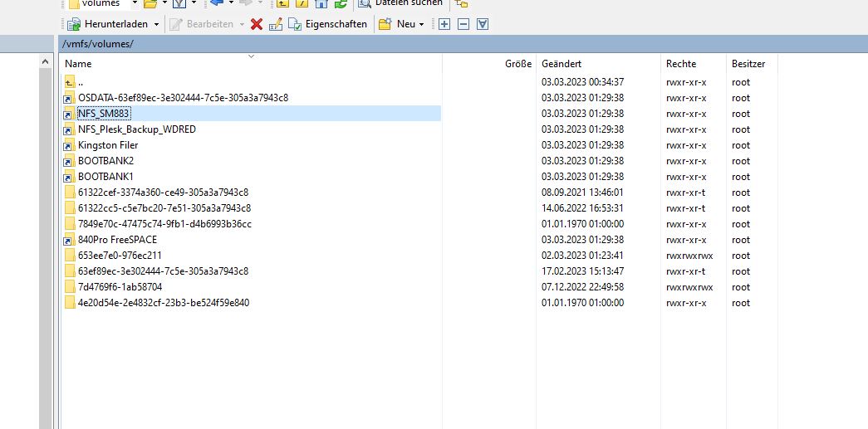
Task: Open the Herunterladen dropdown arrow
Action: [x=156, y=24]
